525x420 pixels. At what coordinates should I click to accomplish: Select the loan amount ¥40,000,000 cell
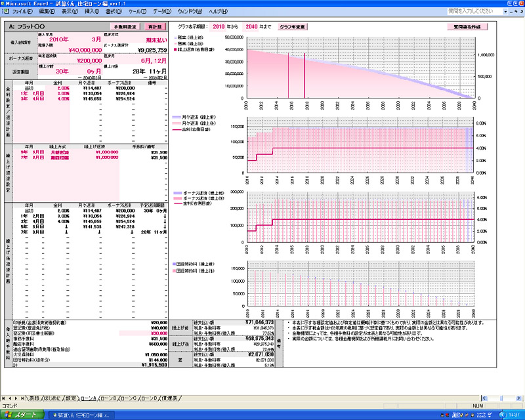(85, 51)
